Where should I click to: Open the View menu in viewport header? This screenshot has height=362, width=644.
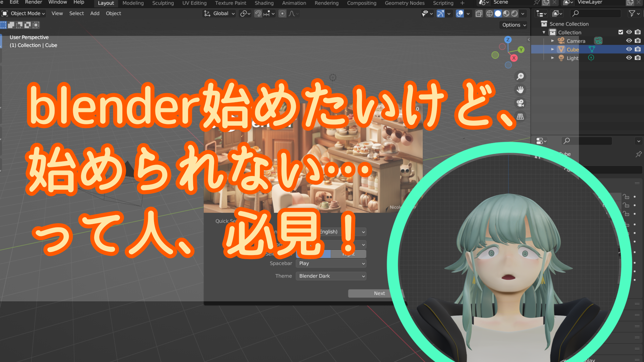(57, 13)
